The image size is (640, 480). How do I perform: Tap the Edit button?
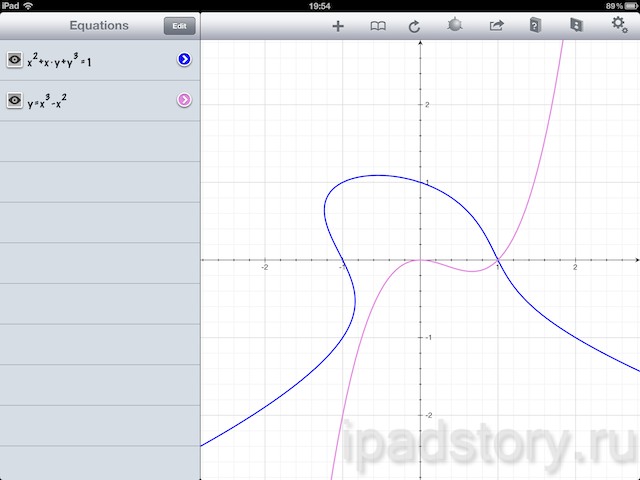179,26
